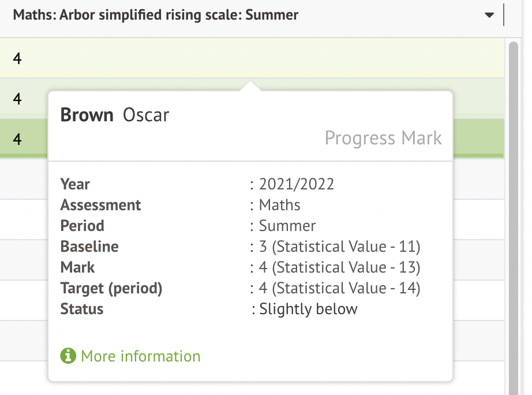Click the Period value Summer
The height and width of the screenshot is (395, 532).
[287, 226]
